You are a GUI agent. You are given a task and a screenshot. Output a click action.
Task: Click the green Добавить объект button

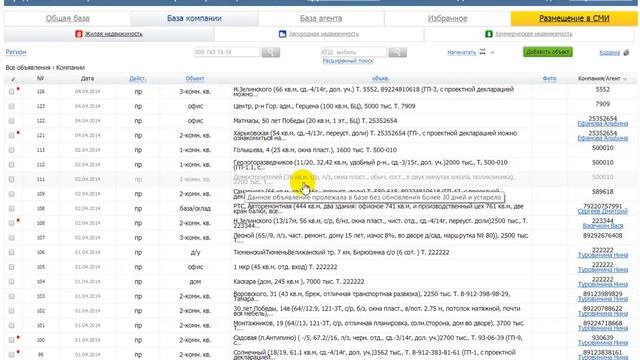pyautogui.click(x=548, y=52)
